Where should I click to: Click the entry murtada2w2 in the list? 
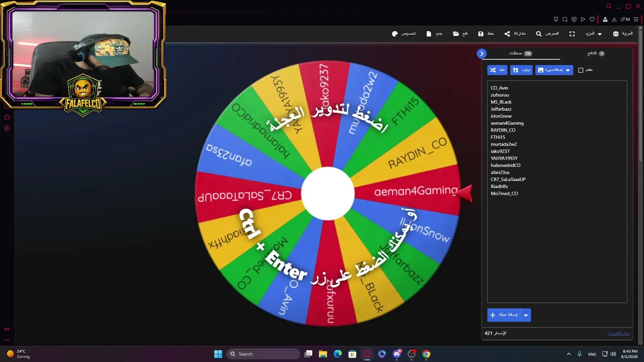point(504,144)
